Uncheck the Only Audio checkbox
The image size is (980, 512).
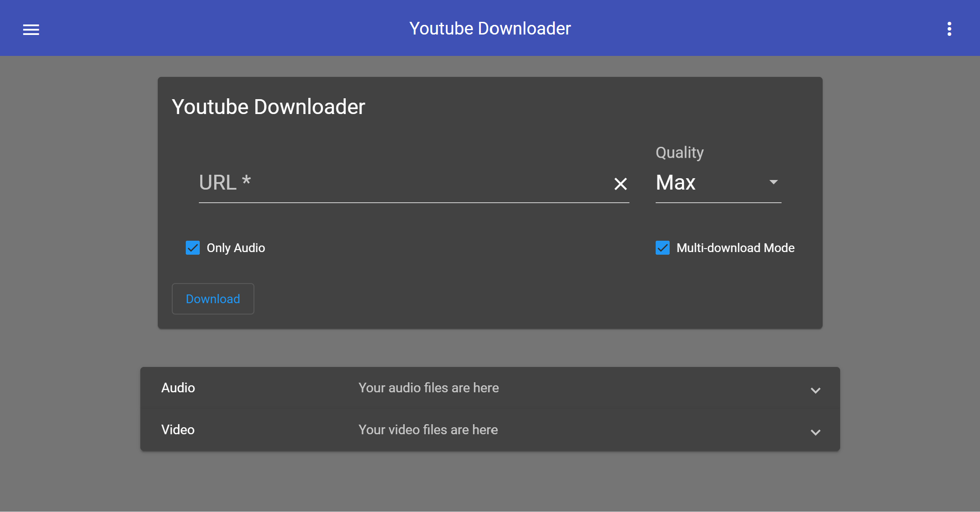tap(193, 248)
